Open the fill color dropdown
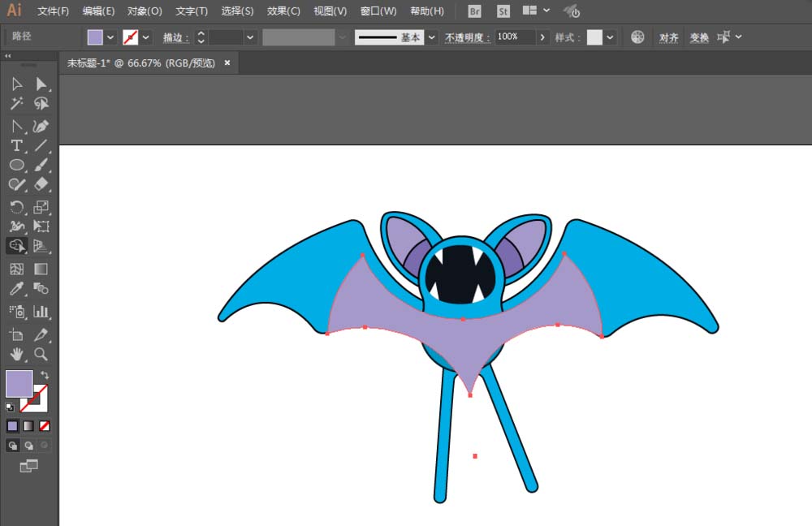Image resolution: width=812 pixels, height=526 pixels. 110,37
